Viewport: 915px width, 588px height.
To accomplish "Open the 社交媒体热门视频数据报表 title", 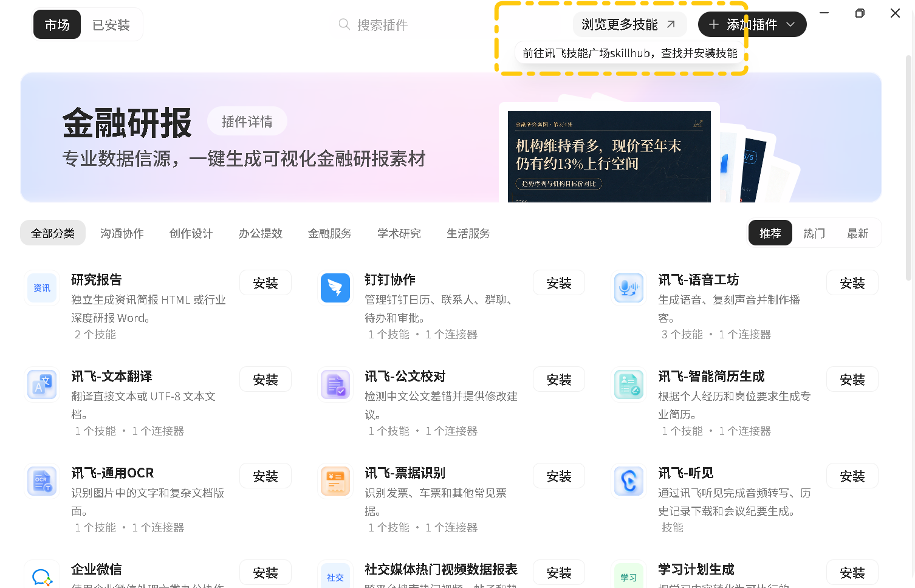I will (x=441, y=570).
